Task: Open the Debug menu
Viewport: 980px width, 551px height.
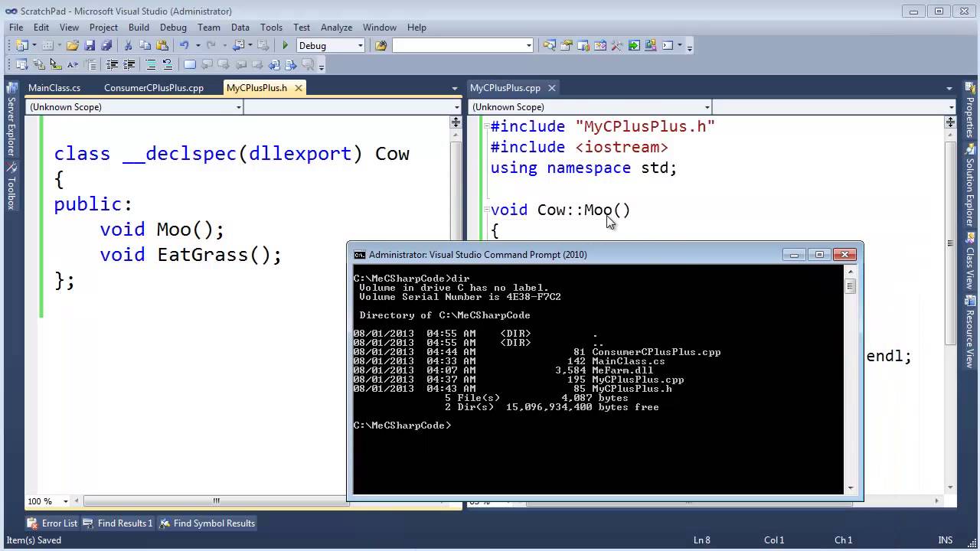Action: [173, 27]
